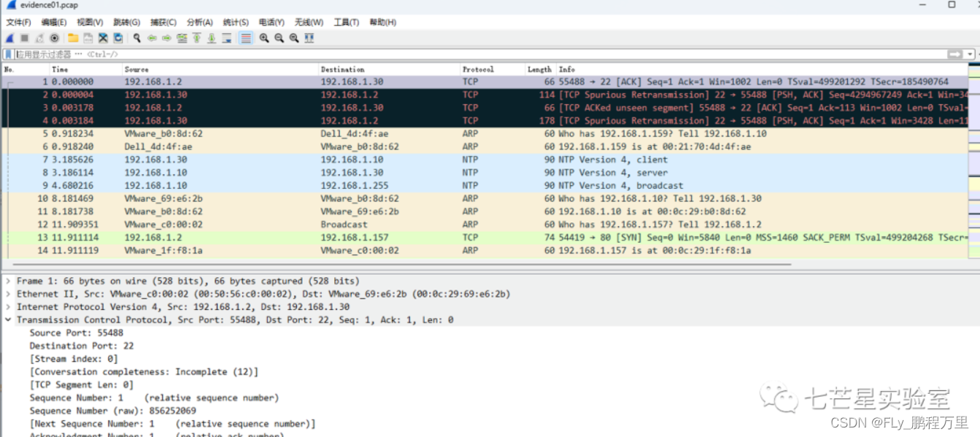Sort packets by the No. column header

26,69
